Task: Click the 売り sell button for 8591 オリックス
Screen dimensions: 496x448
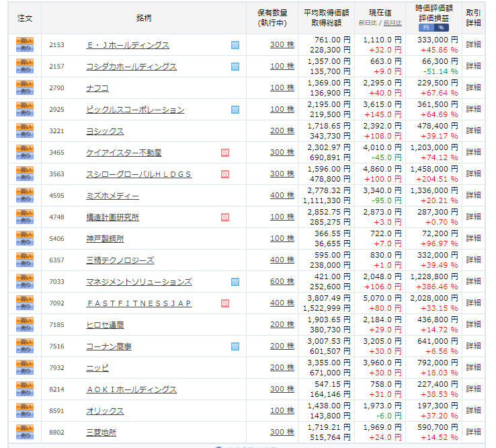Action: pos(25,414)
